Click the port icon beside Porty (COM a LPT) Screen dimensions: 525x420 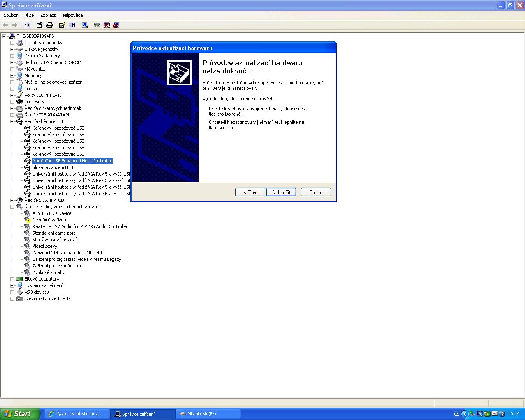pyautogui.click(x=19, y=95)
